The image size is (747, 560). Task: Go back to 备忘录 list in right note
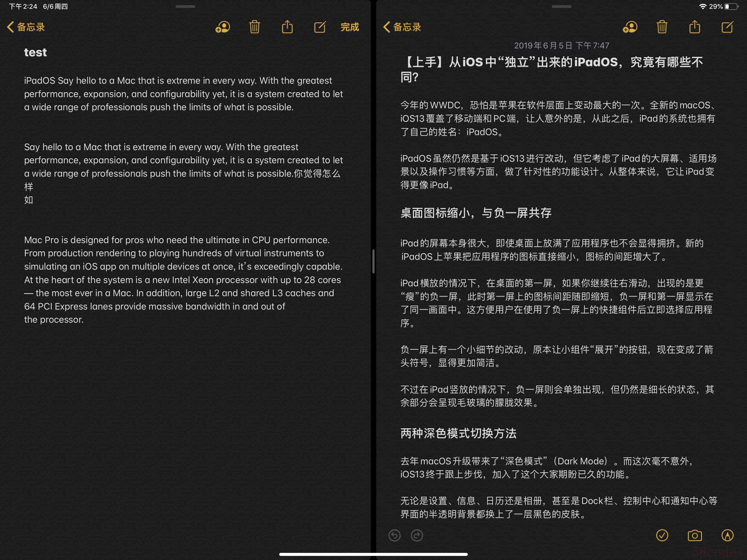pyautogui.click(x=402, y=27)
